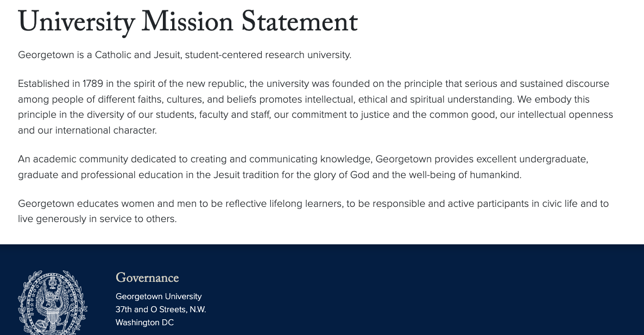The width and height of the screenshot is (644, 335).
Task: Click the Catholic and Jesuit opening sentence
Action: coord(185,55)
